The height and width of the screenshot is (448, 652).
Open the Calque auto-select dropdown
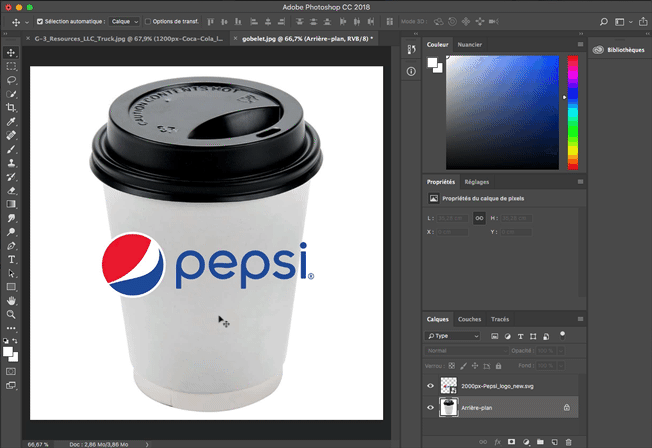tap(125, 21)
